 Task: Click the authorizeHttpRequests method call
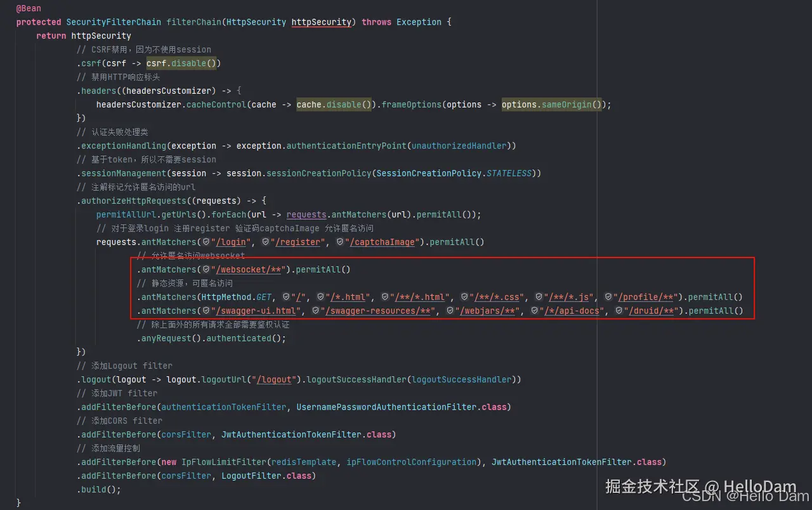click(133, 200)
